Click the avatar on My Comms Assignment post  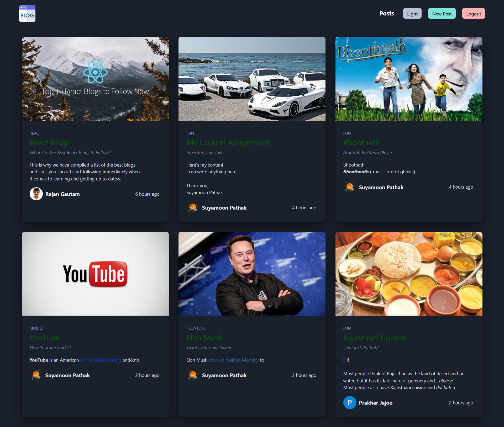coord(193,207)
